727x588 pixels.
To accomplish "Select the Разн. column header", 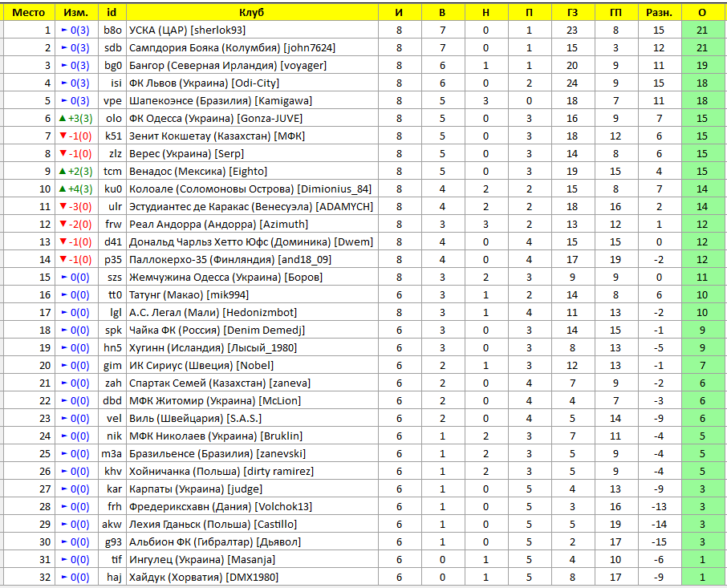I will click(660, 13).
